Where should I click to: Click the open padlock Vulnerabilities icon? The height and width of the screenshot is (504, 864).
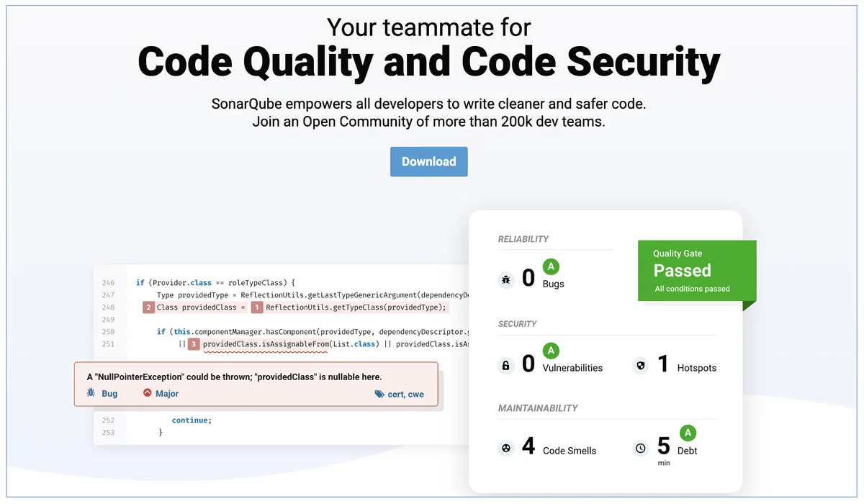pyautogui.click(x=505, y=366)
